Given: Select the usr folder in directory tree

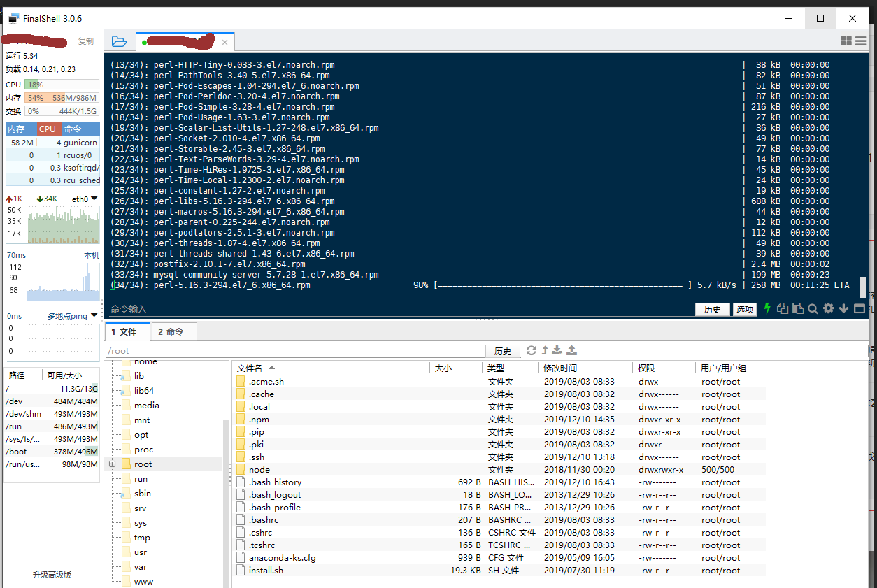Looking at the screenshot, I should coord(141,552).
